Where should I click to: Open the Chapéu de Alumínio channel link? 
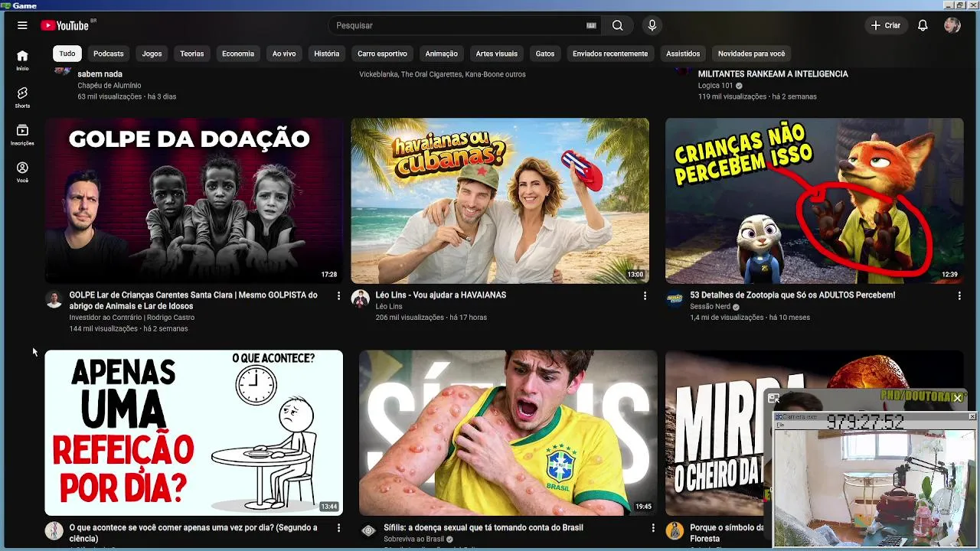[x=109, y=86]
